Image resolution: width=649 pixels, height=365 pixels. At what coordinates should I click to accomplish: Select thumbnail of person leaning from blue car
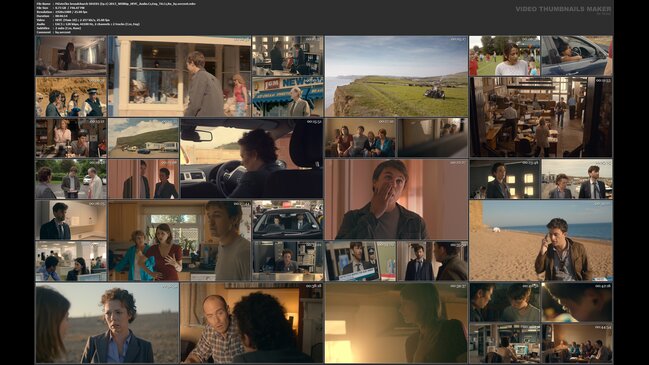[x=577, y=55]
